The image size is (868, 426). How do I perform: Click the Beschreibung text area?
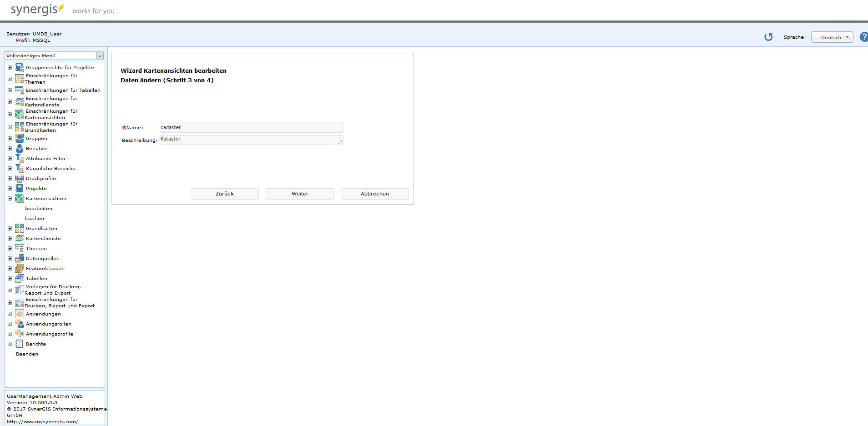(251, 140)
